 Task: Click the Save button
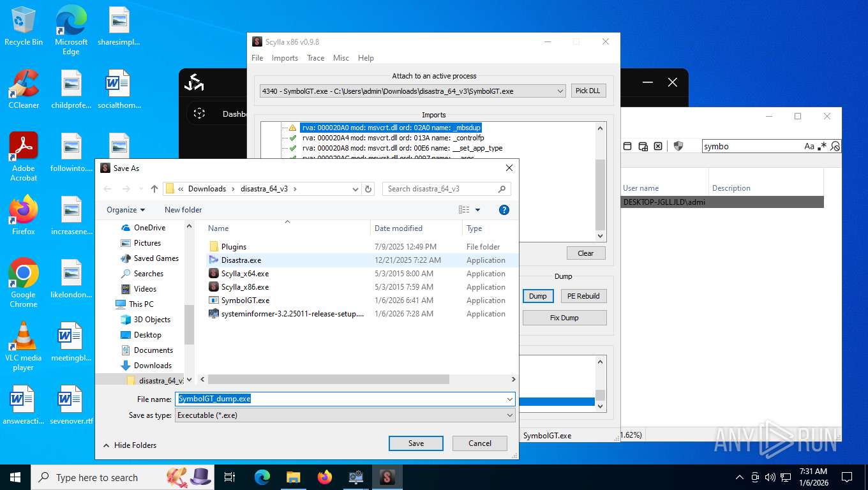[416, 443]
